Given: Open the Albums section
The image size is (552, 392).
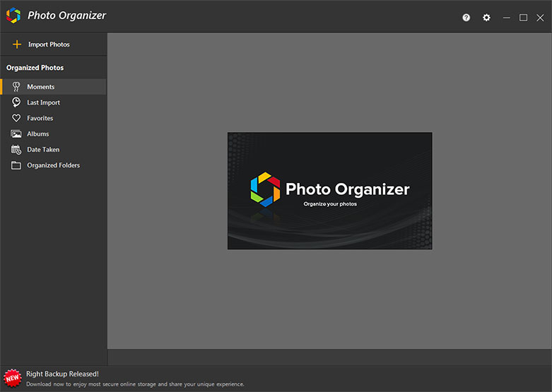Looking at the screenshot, I should click(x=54, y=134).
